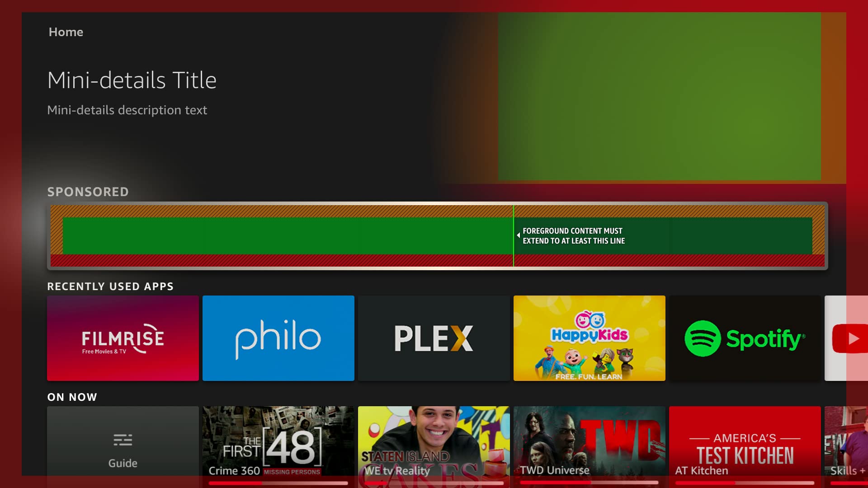Image resolution: width=868 pixels, height=488 pixels.
Task: Click the RECENTLY USED APPS heading
Action: pos(110,286)
